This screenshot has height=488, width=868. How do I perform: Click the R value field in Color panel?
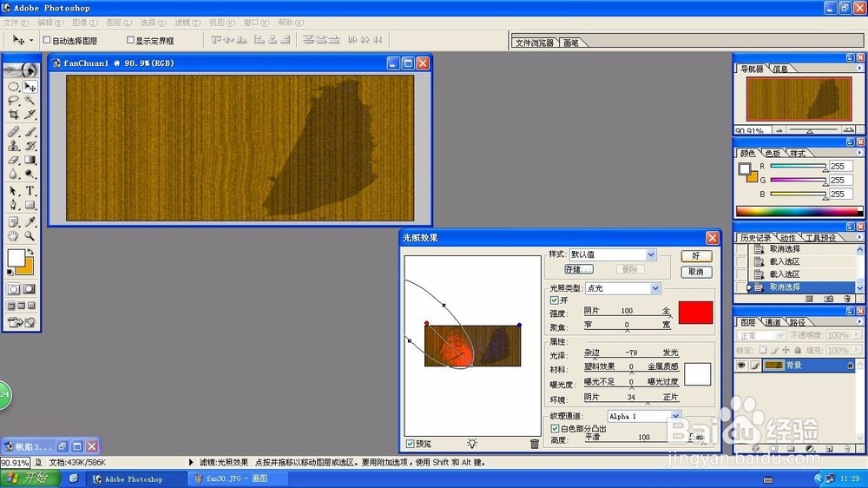pos(841,166)
